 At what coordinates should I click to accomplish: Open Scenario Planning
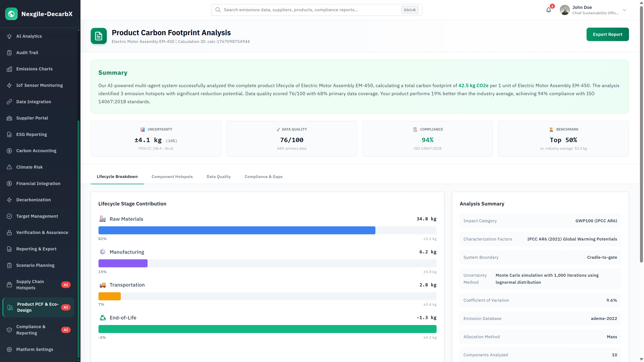coord(35,265)
